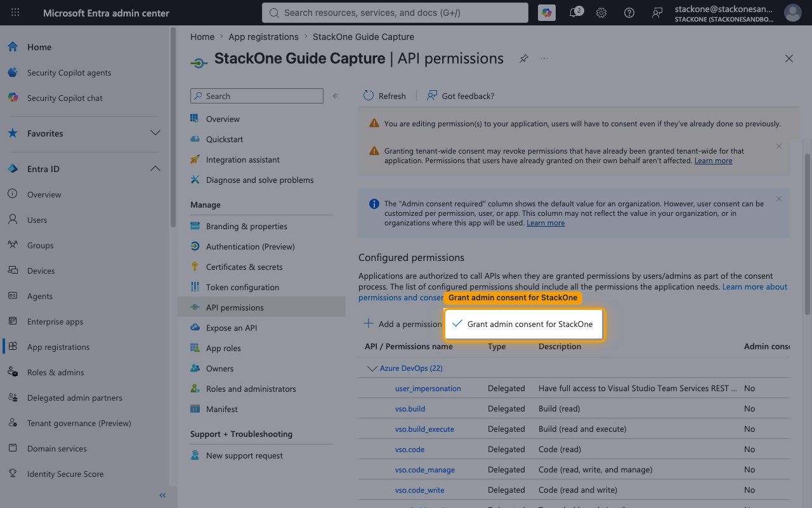Click Refresh in the command bar
The width and height of the screenshot is (812, 508).
coord(384,96)
